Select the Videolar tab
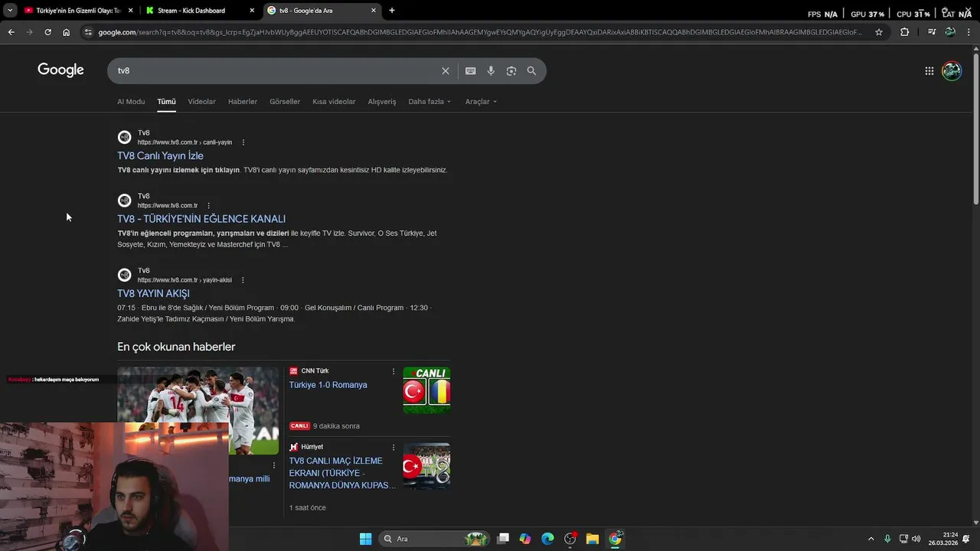 [201, 102]
